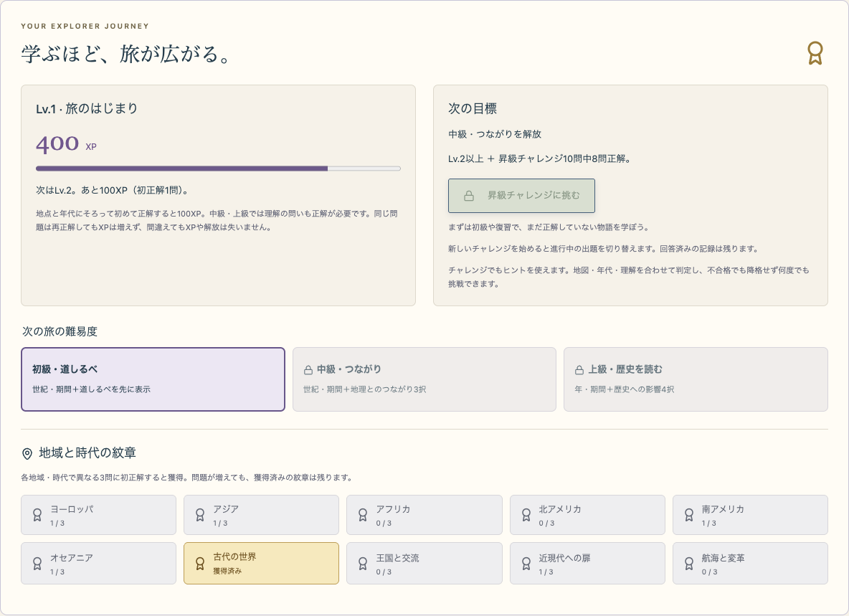Click the 学ぶほど、旅が広がる。 title

click(x=125, y=54)
